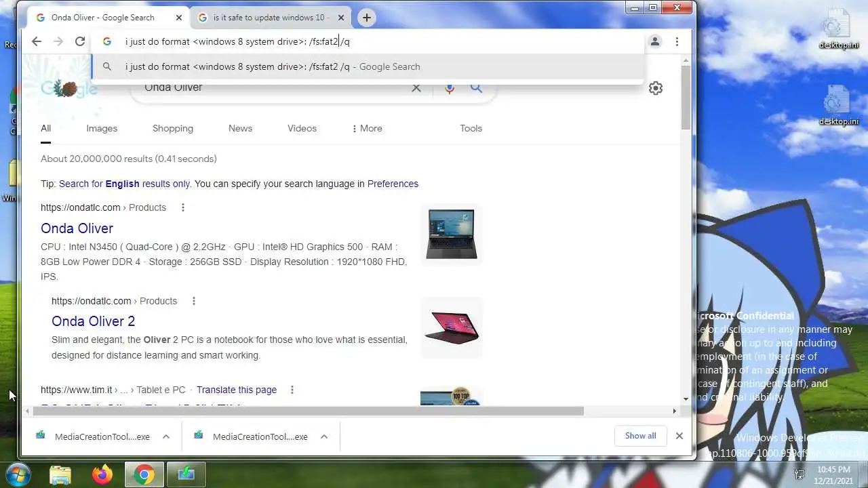The width and height of the screenshot is (868, 488).
Task: Open Videos results tab
Action: point(302,128)
